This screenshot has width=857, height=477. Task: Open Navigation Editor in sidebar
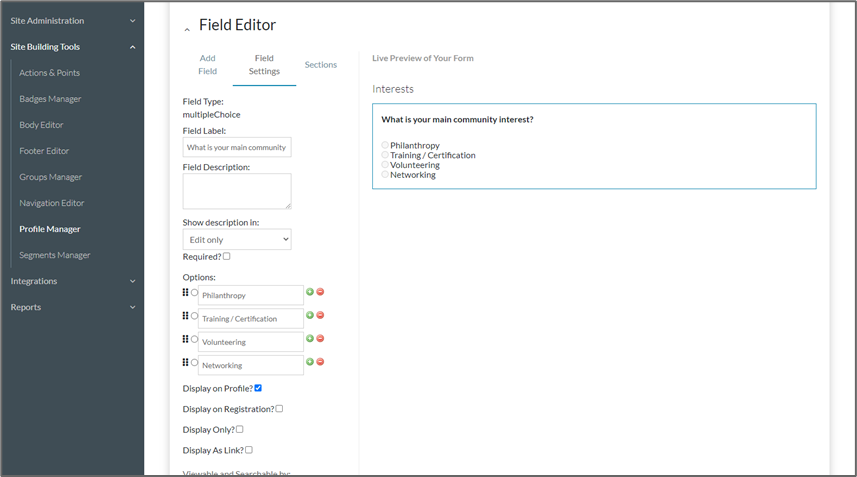[x=52, y=203]
